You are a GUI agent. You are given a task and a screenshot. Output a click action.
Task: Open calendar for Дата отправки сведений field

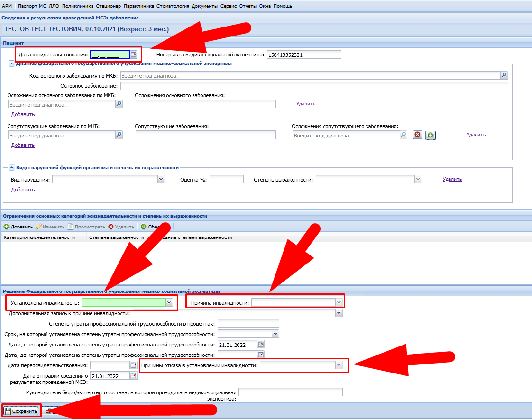(133, 376)
